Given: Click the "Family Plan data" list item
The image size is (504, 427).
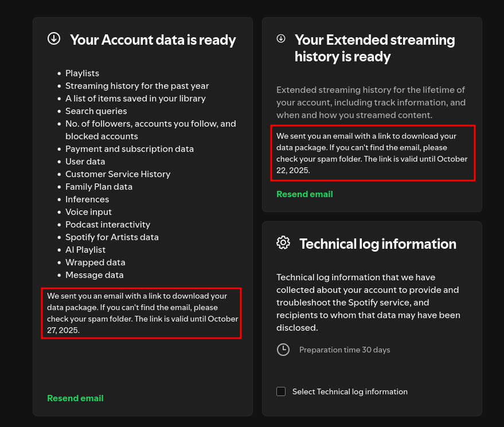Looking at the screenshot, I should click(99, 187).
